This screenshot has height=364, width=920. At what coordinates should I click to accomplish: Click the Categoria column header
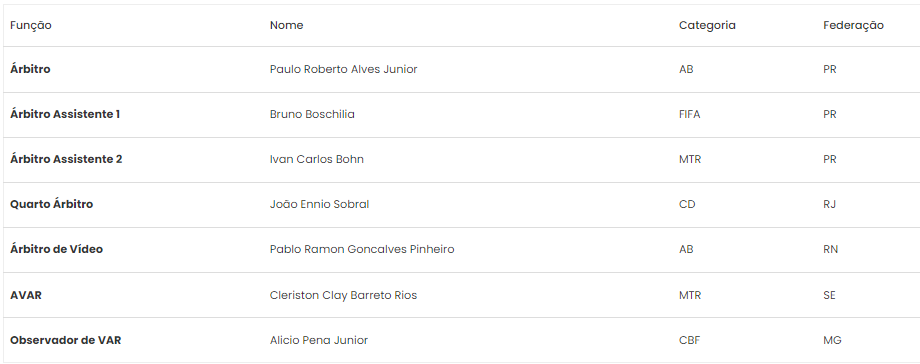tap(707, 25)
